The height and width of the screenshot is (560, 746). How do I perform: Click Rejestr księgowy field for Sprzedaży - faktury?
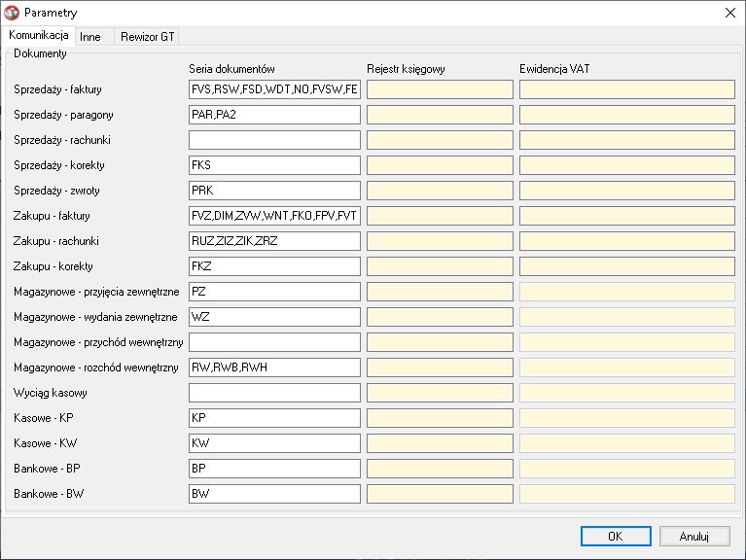click(x=439, y=89)
